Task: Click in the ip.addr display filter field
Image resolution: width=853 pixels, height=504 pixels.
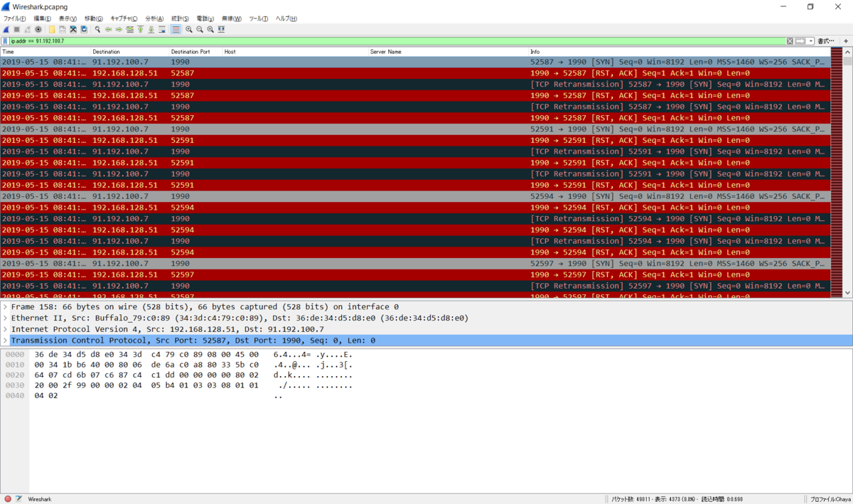Action: point(397,41)
